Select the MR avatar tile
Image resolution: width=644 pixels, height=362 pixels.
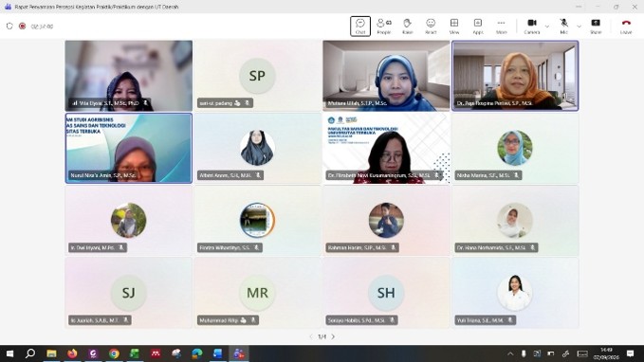point(257,293)
